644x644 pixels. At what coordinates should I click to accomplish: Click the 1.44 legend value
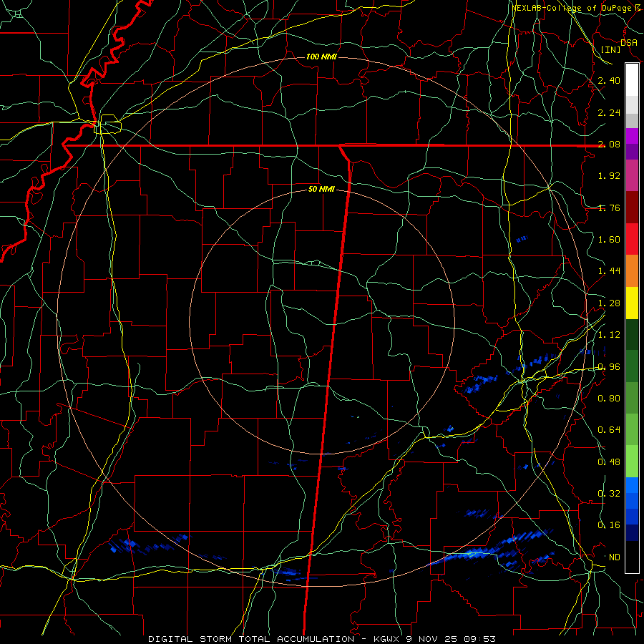[609, 271]
